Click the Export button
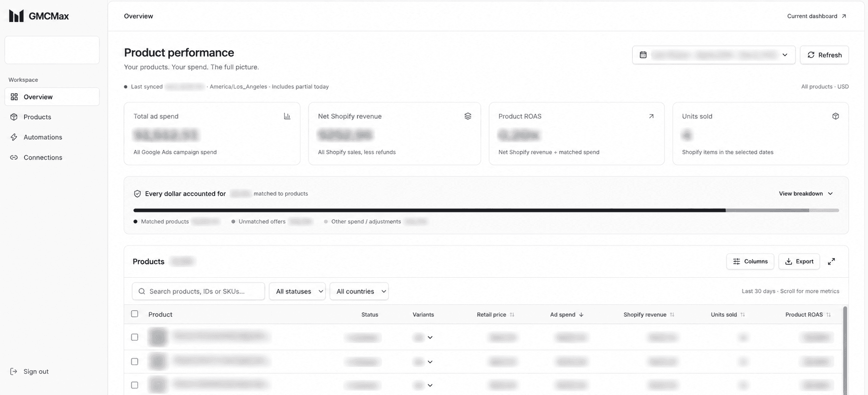868x395 pixels. pyautogui.click(x=799, y=261)
